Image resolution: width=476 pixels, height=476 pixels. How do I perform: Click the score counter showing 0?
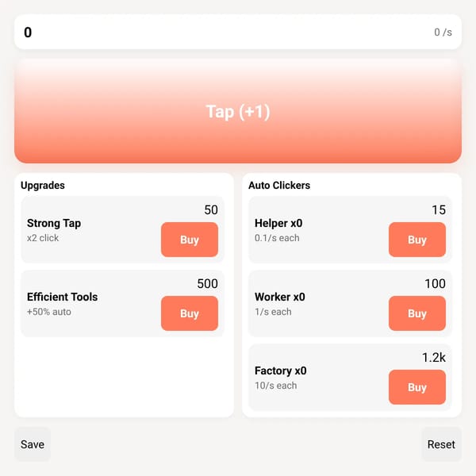coord(28,33)
